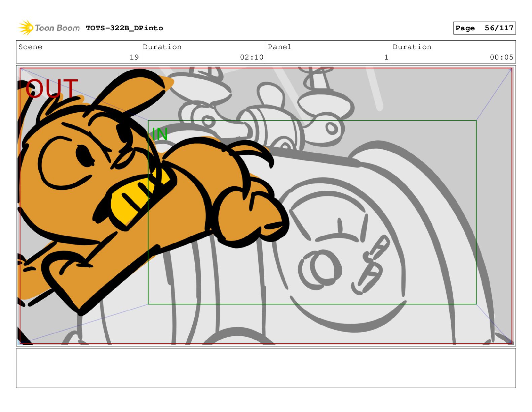Select the project title TOTS-322B_DPinto
The image size is (532, 412).
coord(124,28)
